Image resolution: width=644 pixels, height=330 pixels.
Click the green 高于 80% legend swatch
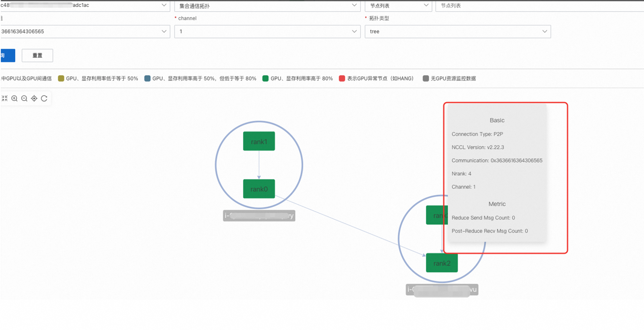point(265,78)
